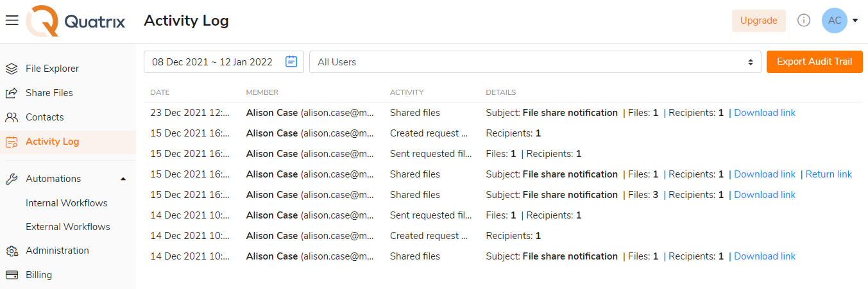The image size is (868, 289).
Task: Open External Workflows in sidebar
Action: point(68,227)
